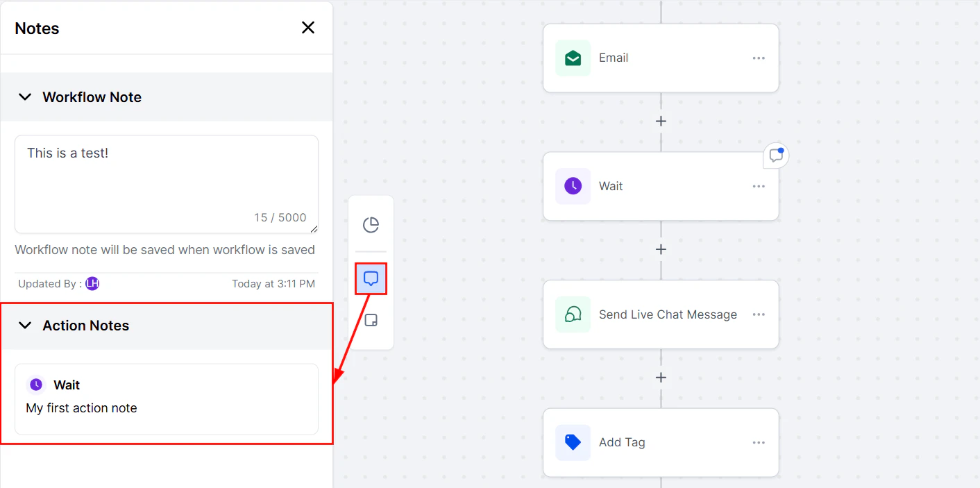
Task: Open the Wait step's three-dot menu
Action: tap(758, 185)
